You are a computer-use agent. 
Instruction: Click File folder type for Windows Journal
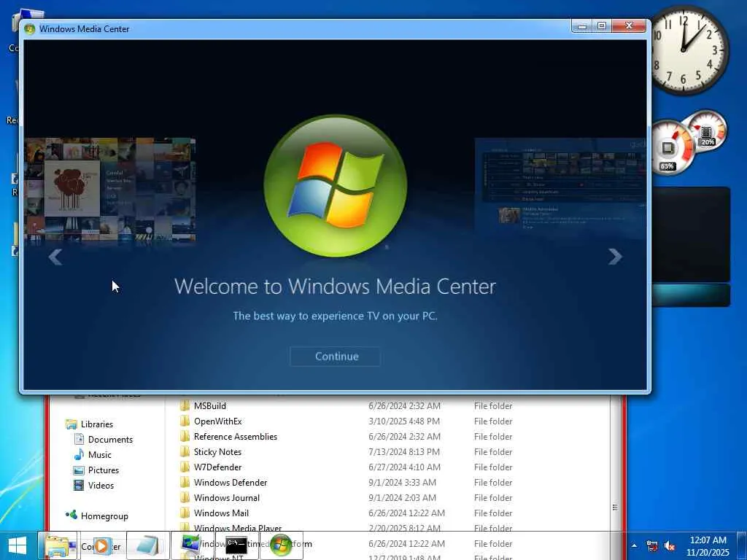tap(493, 497)
